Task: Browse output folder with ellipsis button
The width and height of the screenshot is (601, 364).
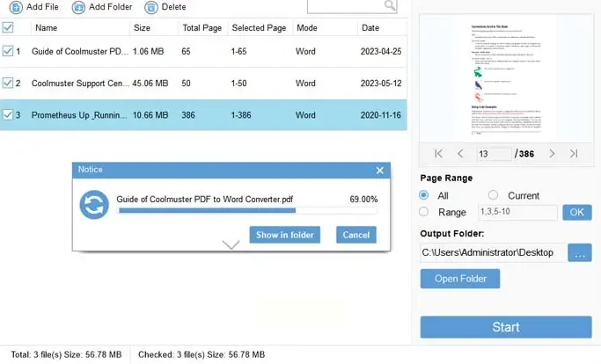Action: coord(579,253)
